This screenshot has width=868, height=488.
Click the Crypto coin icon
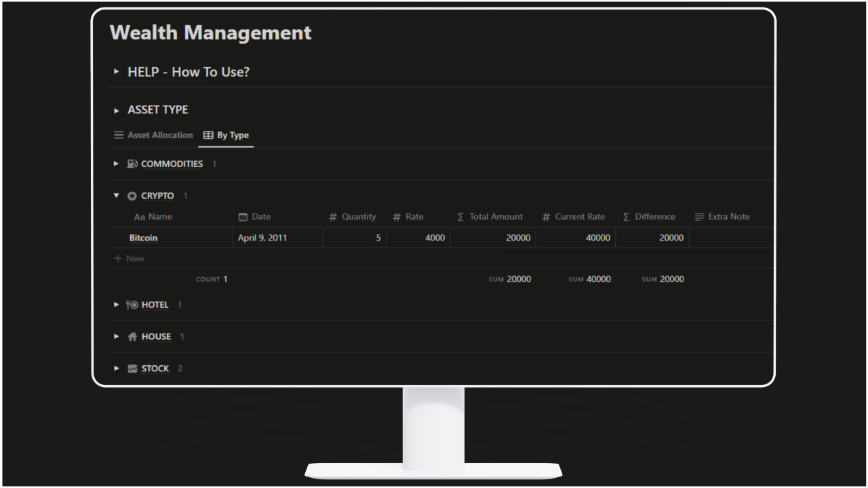(132, 197)
